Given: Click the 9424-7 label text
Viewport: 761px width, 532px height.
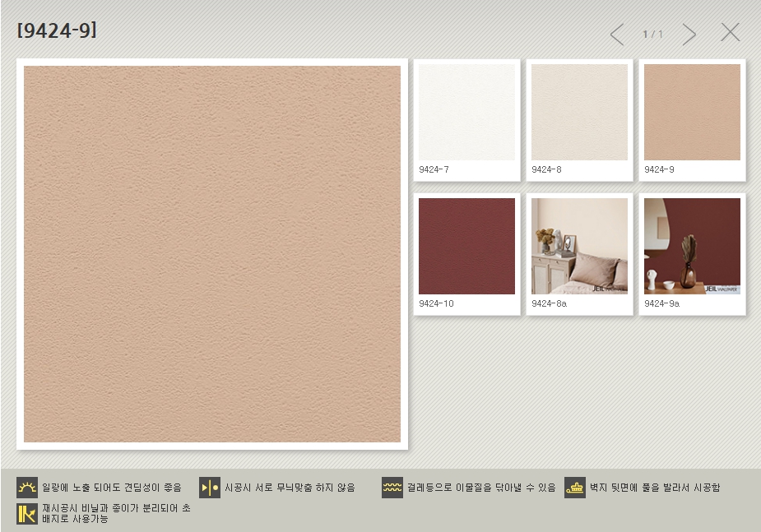Looking at the screenshot, I should 434,169.
